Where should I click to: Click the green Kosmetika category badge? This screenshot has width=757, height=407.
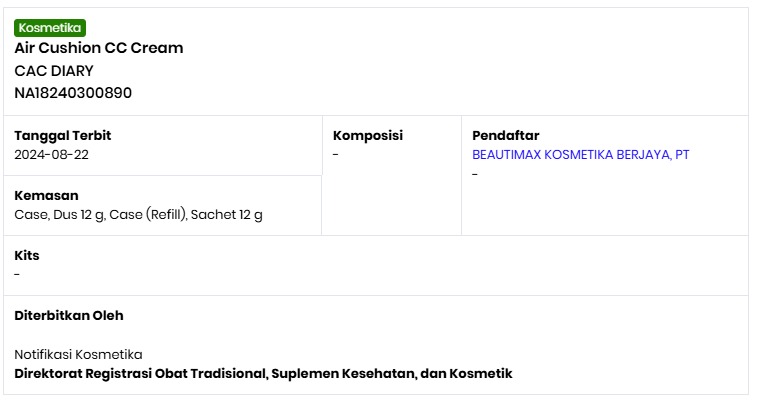point(50,28)
